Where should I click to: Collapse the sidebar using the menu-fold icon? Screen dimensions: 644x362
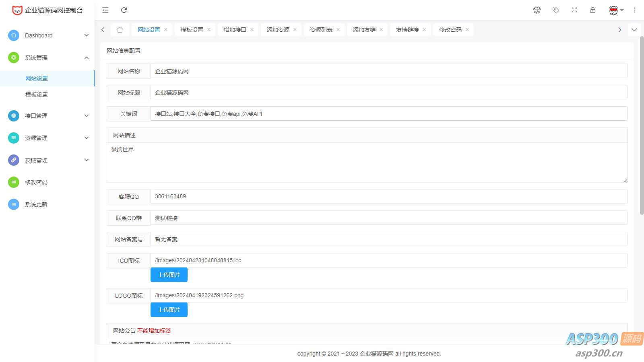click(105, 10)
